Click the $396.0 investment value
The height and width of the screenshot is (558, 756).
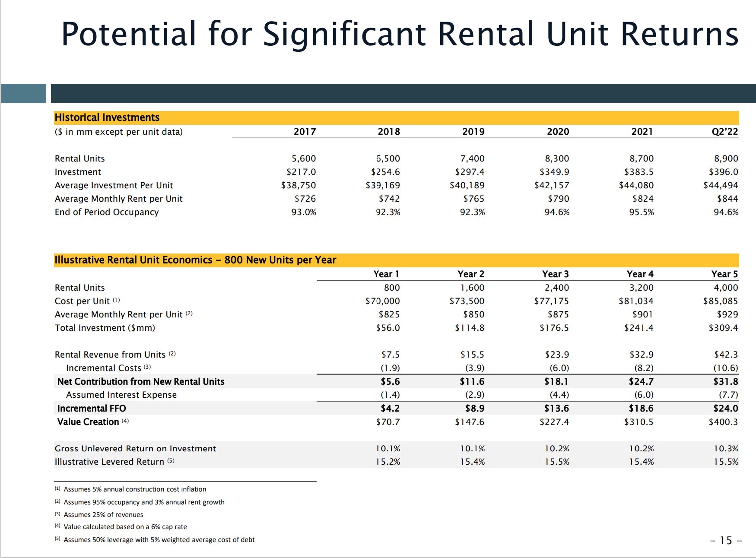point(724,172)
